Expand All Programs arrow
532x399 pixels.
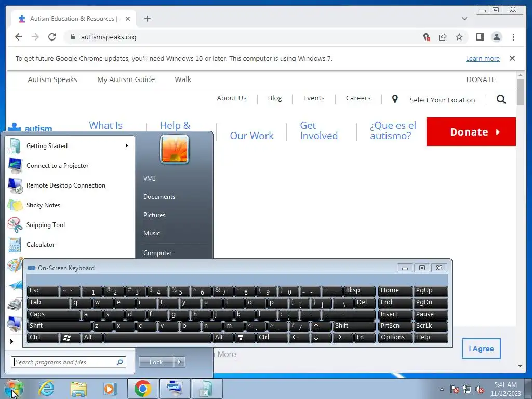click(x=11, y=341)
